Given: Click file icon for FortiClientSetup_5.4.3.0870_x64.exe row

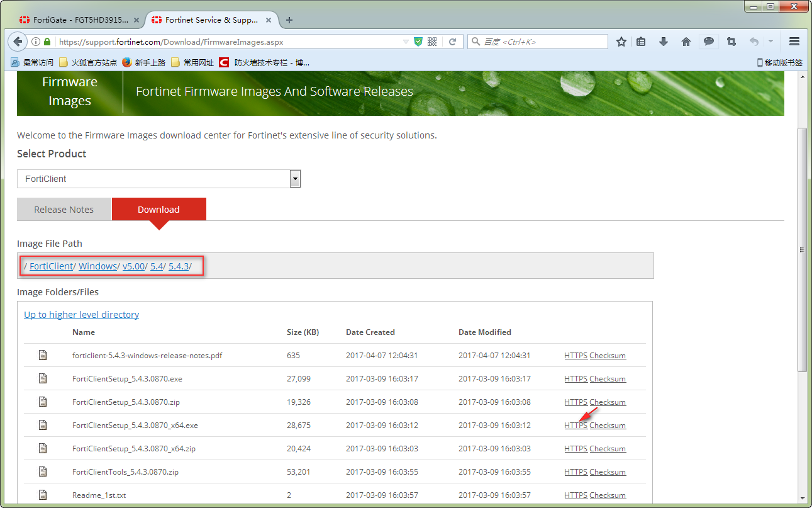Looking at the screenshot, I should click(43, 425).
